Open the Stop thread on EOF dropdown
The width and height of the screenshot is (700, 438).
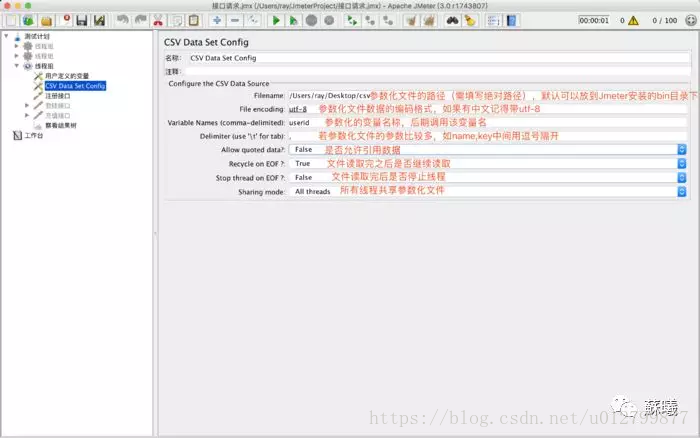pos(681,178)
